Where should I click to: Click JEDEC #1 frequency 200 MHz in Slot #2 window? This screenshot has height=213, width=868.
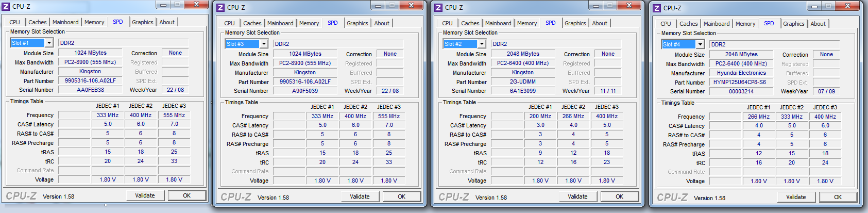click(540, 116)
